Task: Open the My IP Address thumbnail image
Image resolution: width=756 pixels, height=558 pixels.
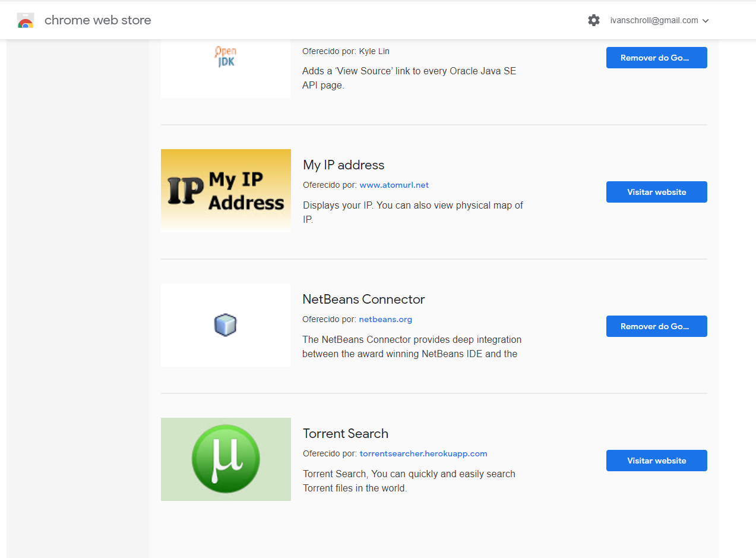Action: coord(226,191)
